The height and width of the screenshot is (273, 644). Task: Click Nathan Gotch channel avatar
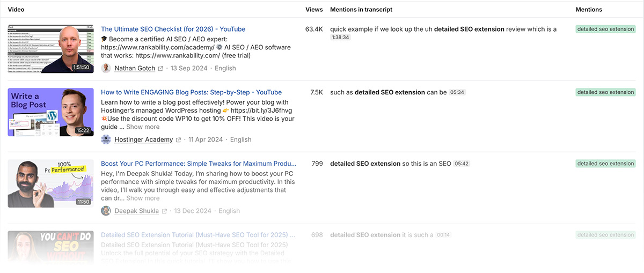[106, 68]
